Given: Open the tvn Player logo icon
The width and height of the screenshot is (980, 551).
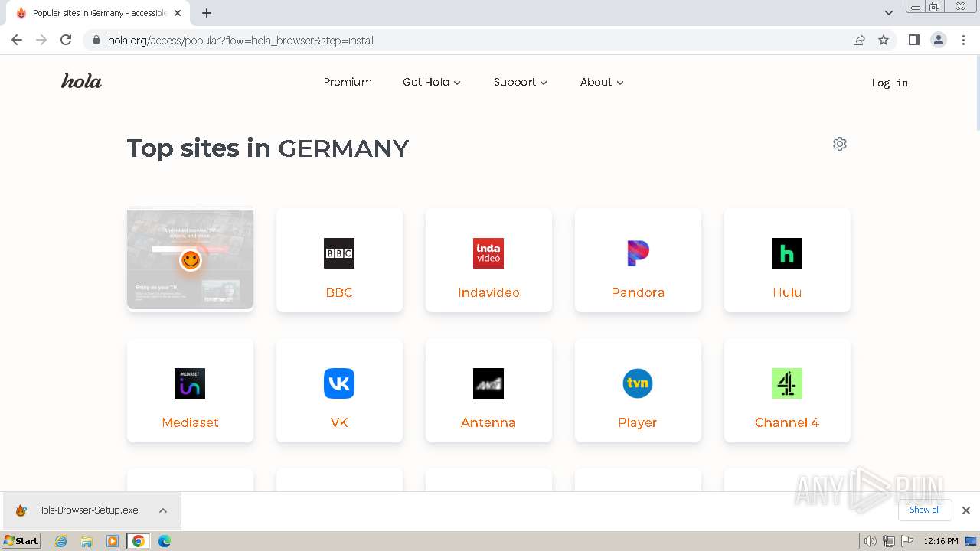Looking at the screenshot, I should coord(638,383).
